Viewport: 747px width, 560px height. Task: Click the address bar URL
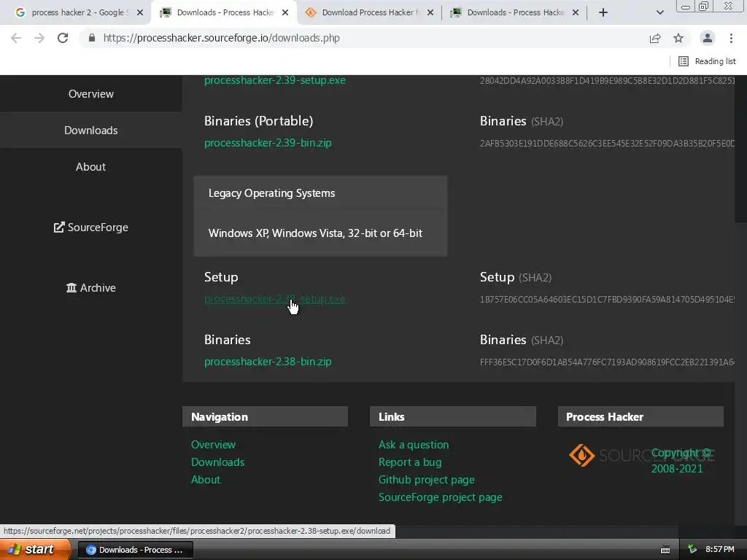pyautogui.click(x=222, y=38)
